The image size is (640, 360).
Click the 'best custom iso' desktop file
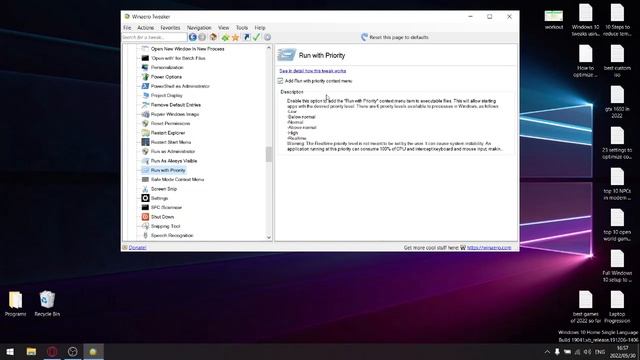tap(617, 61)
